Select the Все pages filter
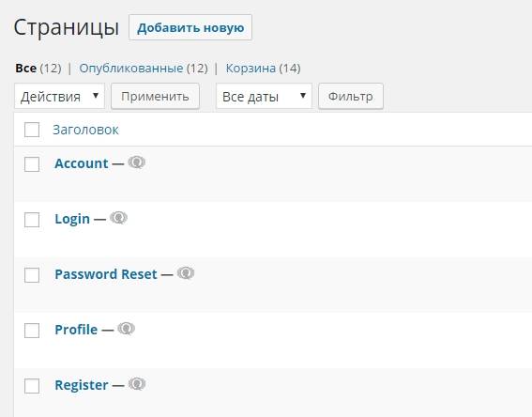 click(x=25, y=69)
